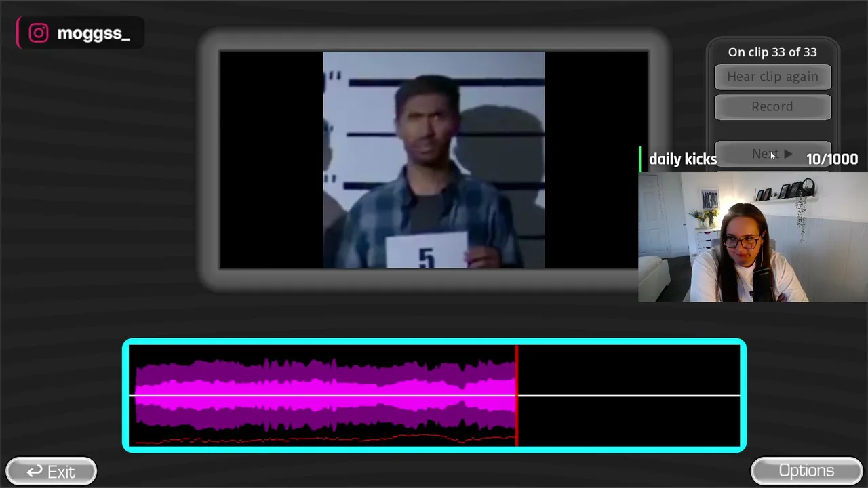This screenshot has height=488, width=868.
Task: Click Hear clip again
Action: click(x=772, y=77)
